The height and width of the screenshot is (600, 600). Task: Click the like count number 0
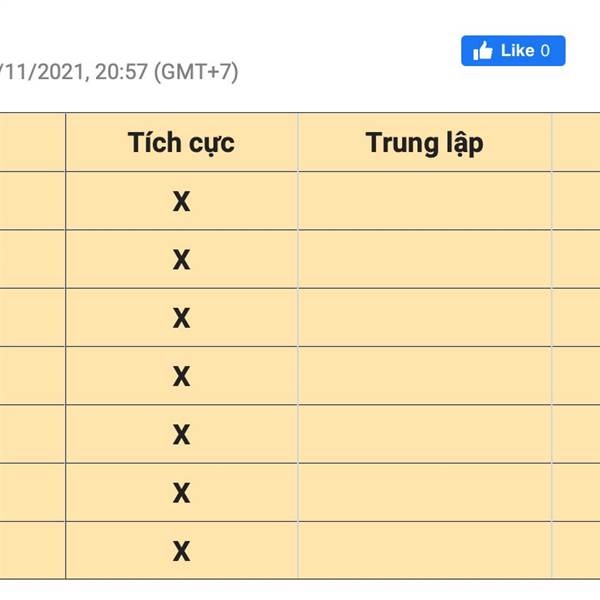pos(545,51)
